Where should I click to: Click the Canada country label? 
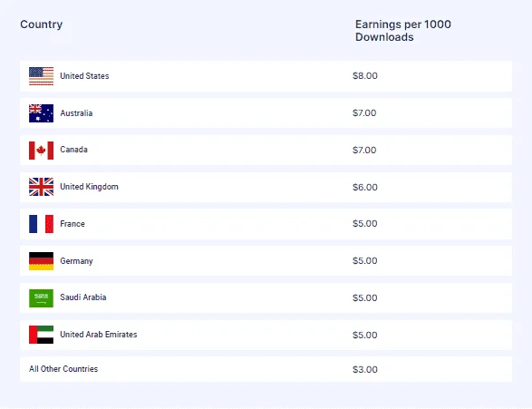coord(74,150)
